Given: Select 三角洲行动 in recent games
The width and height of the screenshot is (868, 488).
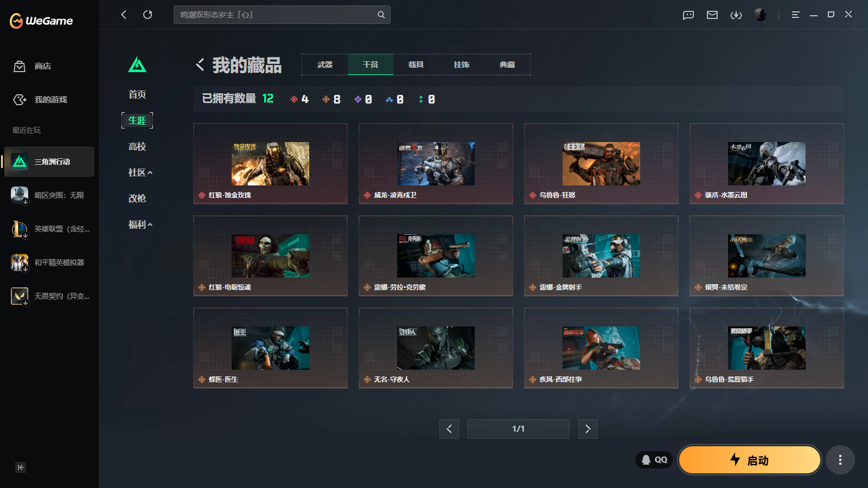Looking at the screenshot, I should coord(49,162).
